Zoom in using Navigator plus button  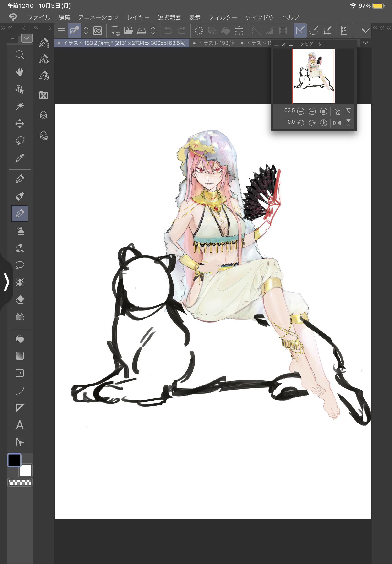pyautogui.click(x=312, y=111)
